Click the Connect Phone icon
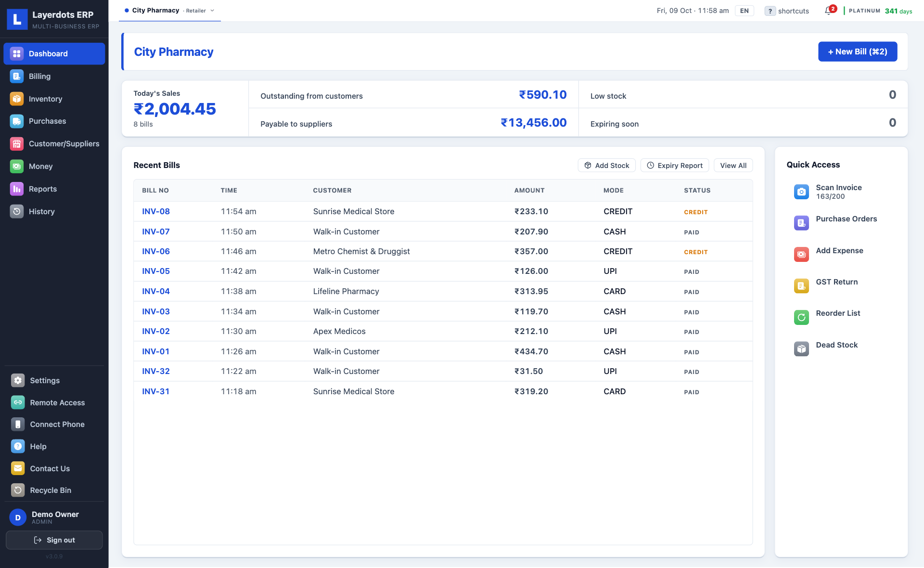Viewport: 924px width, 568px height. click(x=18, y=424)
